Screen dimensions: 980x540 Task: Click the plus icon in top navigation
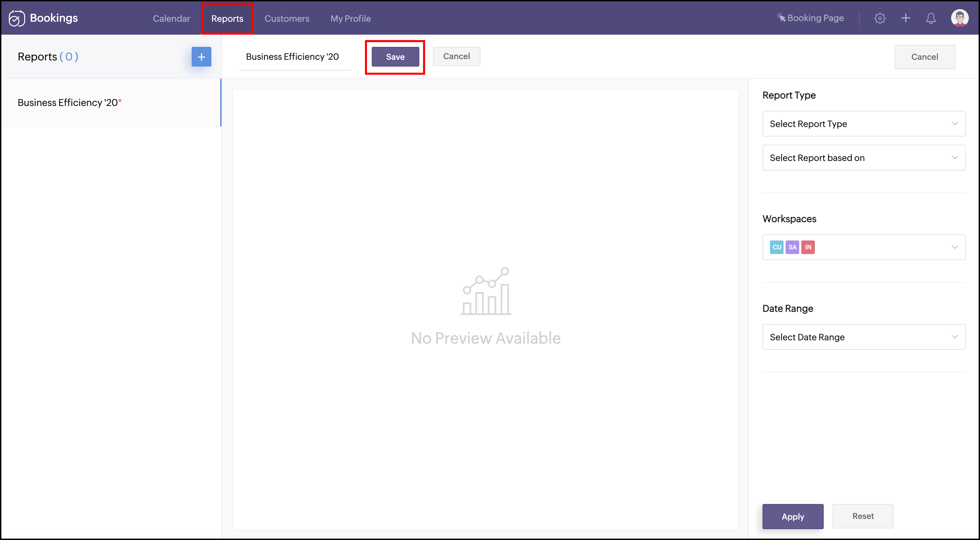point(906,18)
